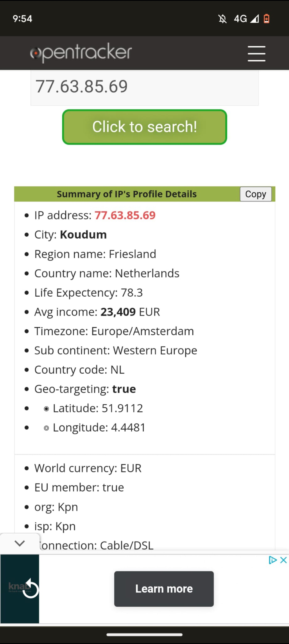Tap the clock showing 9:54
This screenshot has width=289, height=644.
22,19
